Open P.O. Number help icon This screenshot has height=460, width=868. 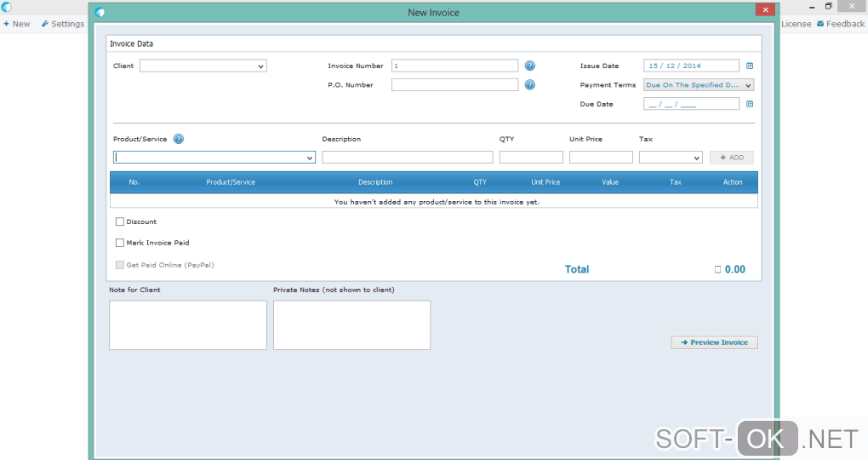coord(530,85)
